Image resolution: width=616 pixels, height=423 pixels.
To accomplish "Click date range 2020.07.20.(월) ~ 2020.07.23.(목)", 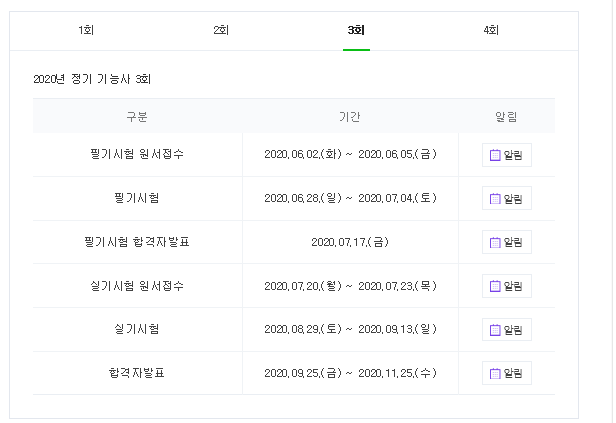I will pyautogui.click(x=350, y=286).
